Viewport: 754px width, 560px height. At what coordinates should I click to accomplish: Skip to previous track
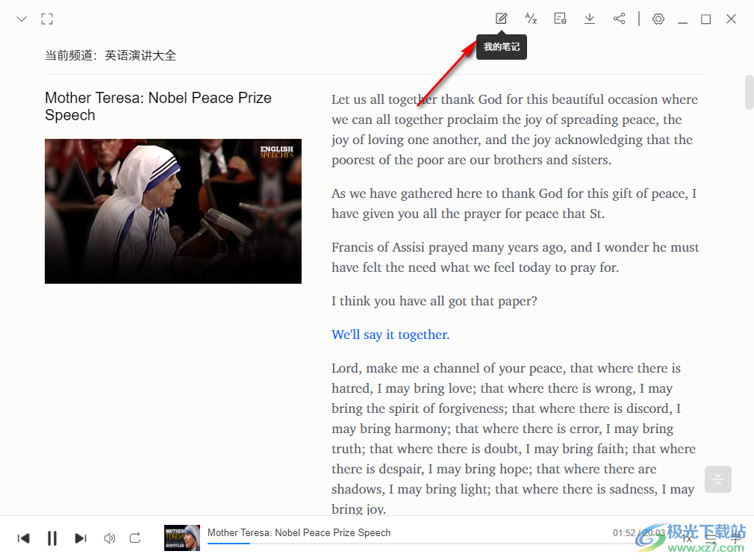(x=24, y=538)
